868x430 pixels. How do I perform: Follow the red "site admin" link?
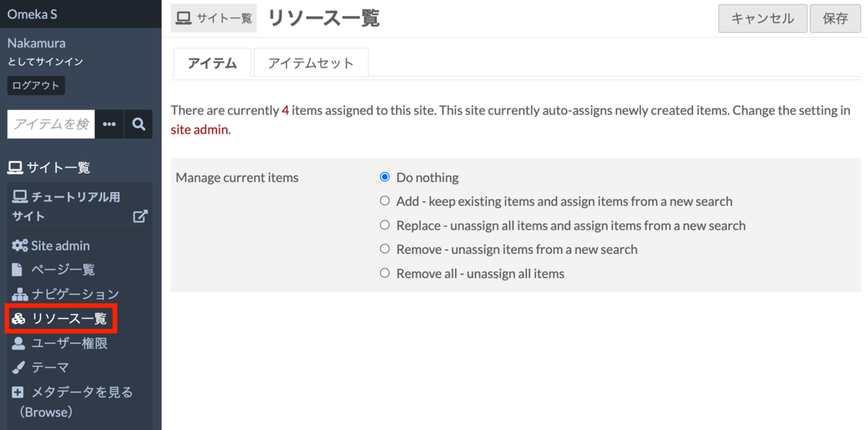[200, 130]
